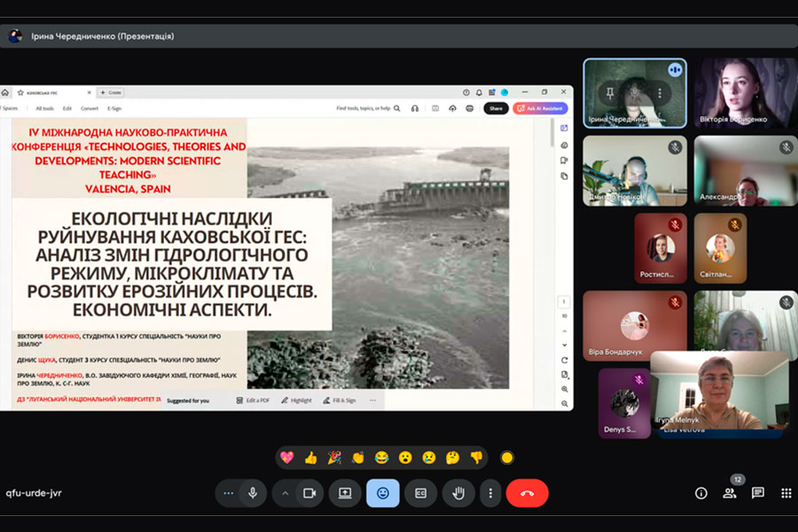Turn on closed captions
The image size is (798, 532).
[x=420, y=493]
